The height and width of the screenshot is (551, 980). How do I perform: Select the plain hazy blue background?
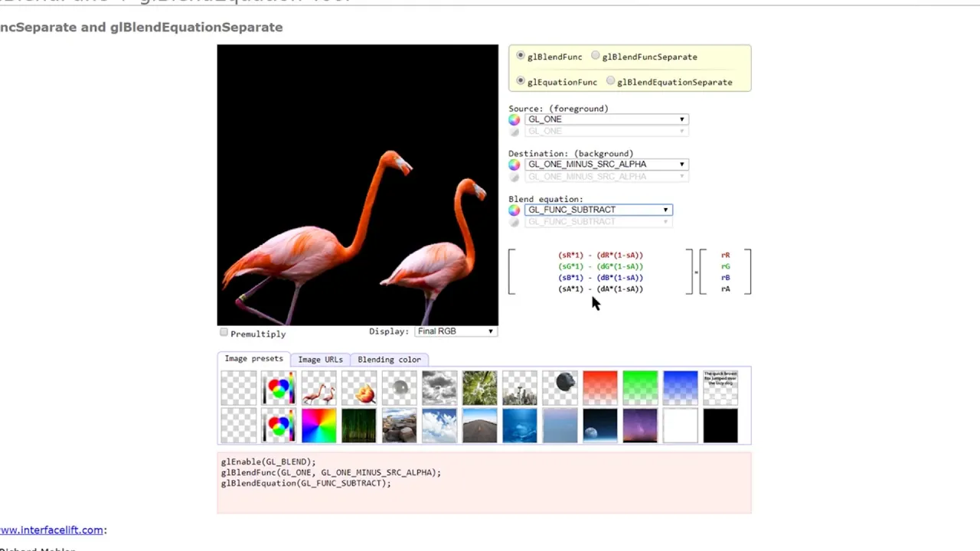point(560,426)
